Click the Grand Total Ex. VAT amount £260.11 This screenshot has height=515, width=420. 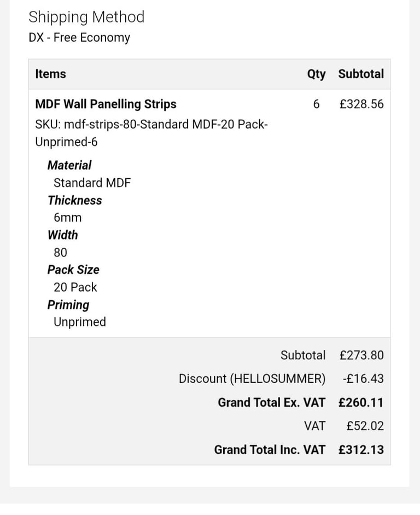click(x=361, y=402)
